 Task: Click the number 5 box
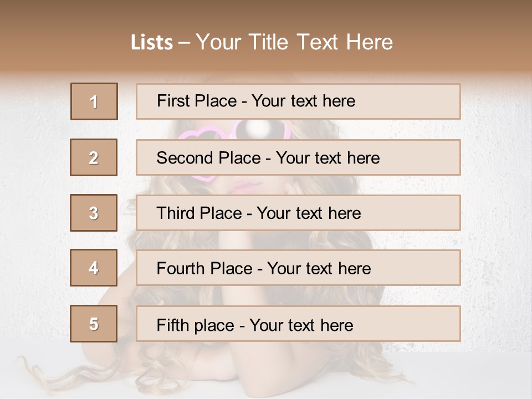(94, 324)
